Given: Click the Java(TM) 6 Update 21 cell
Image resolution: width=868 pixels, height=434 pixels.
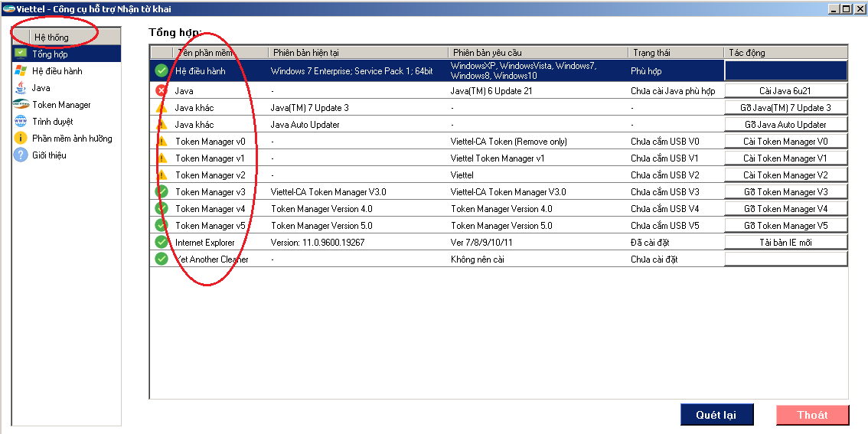Looking at the screenshot, I should (491, 91).
